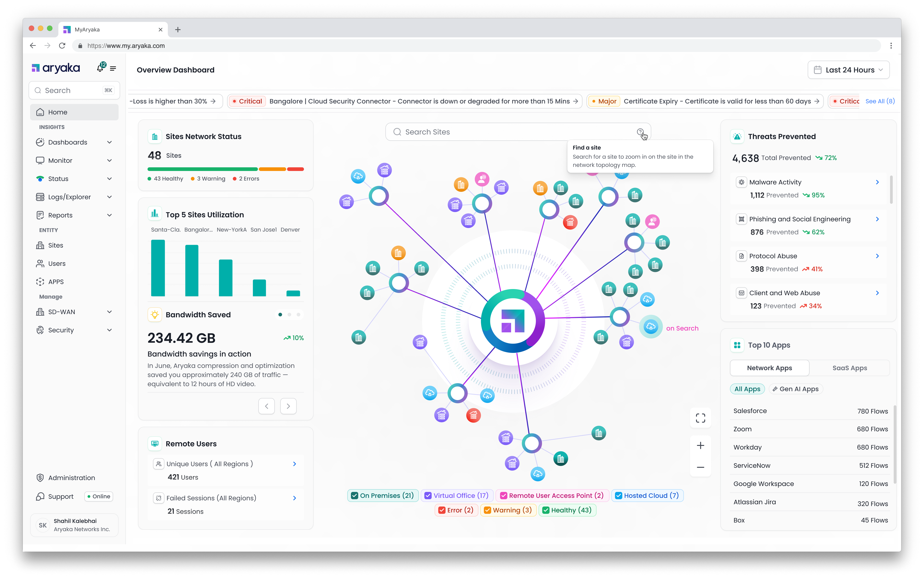Screen dimensions: 924x579
Task: Click the help icon in the Search Sites bar
Action: pos(640,132)
